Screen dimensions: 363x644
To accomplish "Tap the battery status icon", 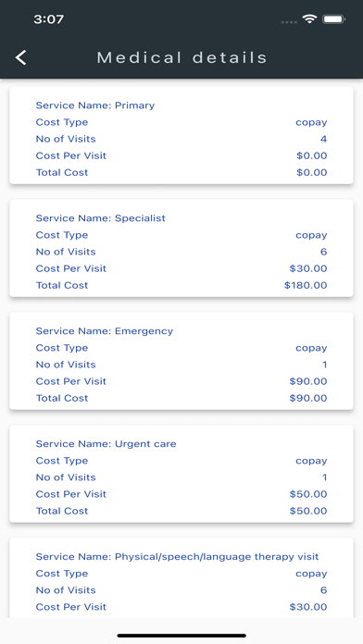I will (333, 19).
